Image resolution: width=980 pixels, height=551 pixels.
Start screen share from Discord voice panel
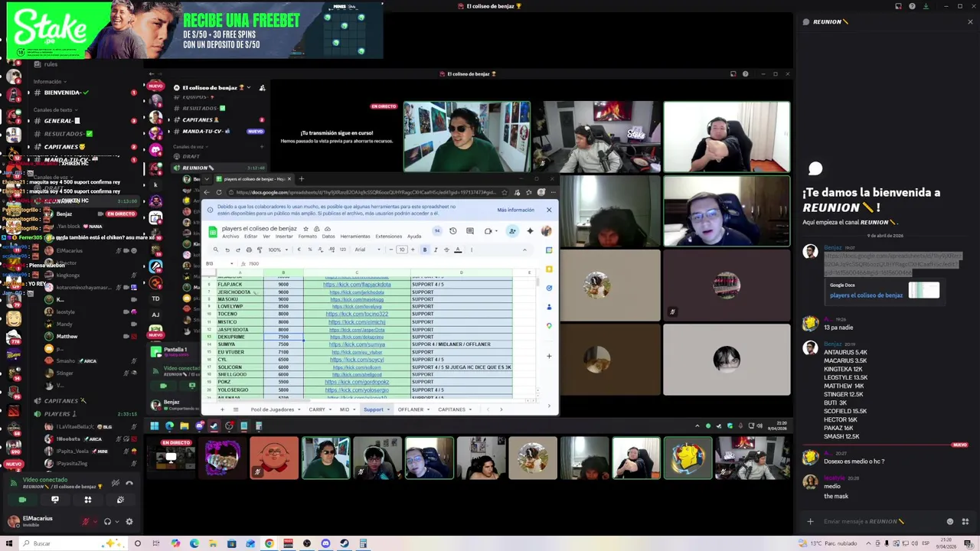click(55, 500)
